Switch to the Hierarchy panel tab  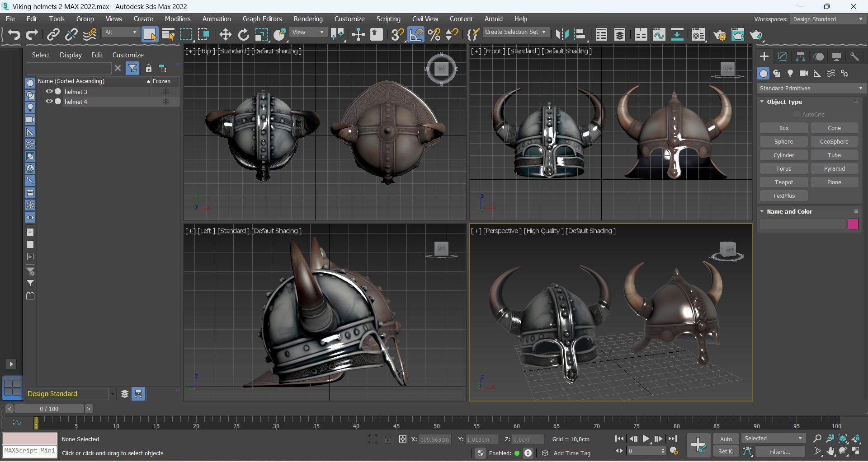click(x=800, y=56)
